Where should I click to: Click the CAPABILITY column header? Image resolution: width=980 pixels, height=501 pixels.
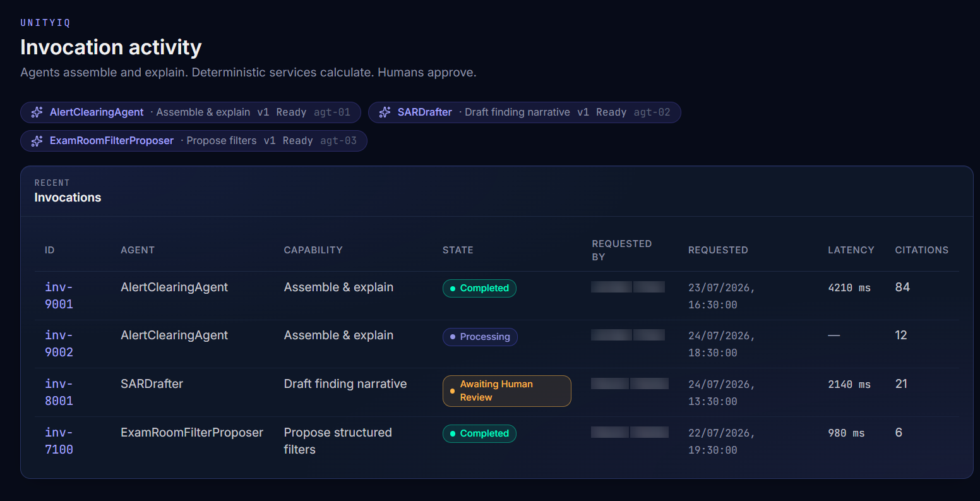[x=313, y=250]
